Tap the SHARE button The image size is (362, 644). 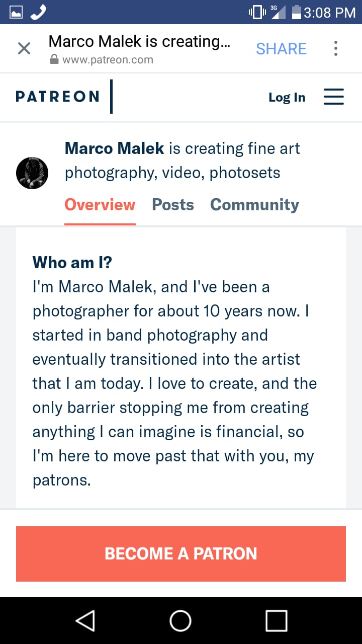(x=281, y=48)
